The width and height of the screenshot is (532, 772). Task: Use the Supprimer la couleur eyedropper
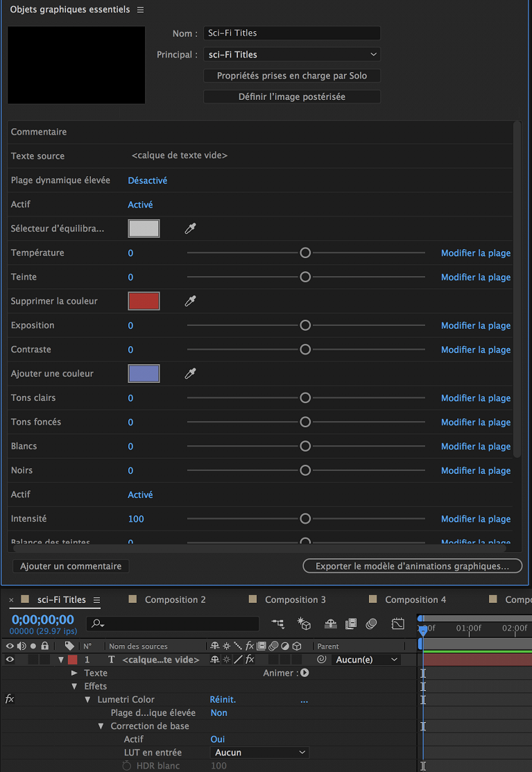click(x=191, y=301)
